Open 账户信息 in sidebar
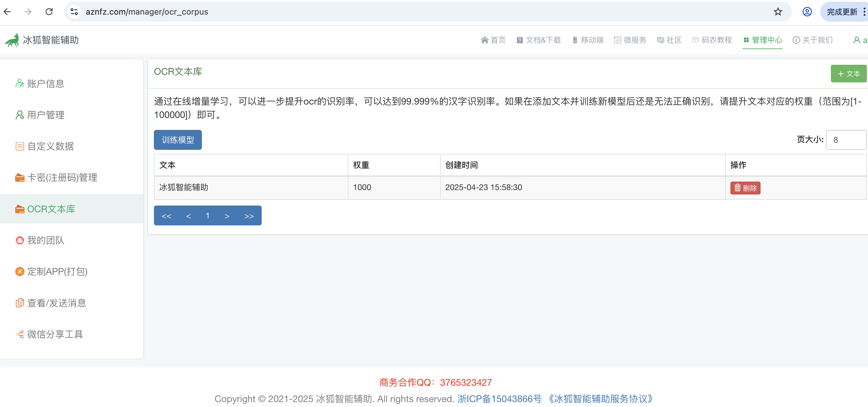The image size is (868, 407). [46, 84]
